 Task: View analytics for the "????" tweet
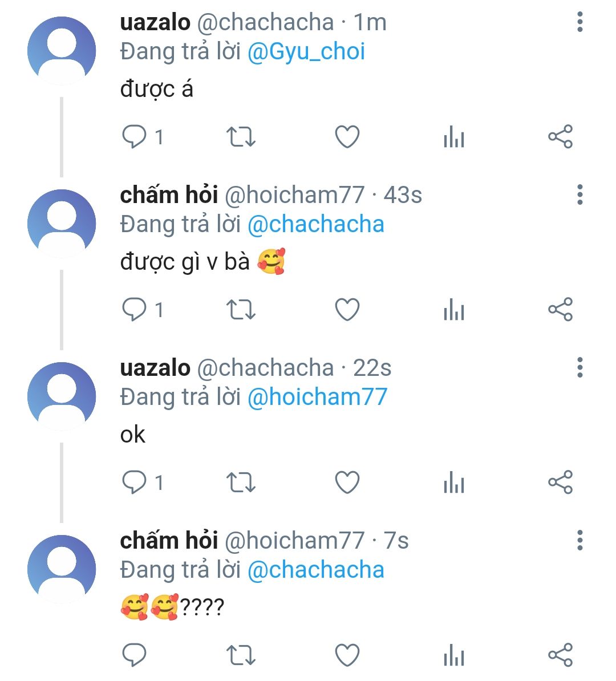tap(454, 655)
